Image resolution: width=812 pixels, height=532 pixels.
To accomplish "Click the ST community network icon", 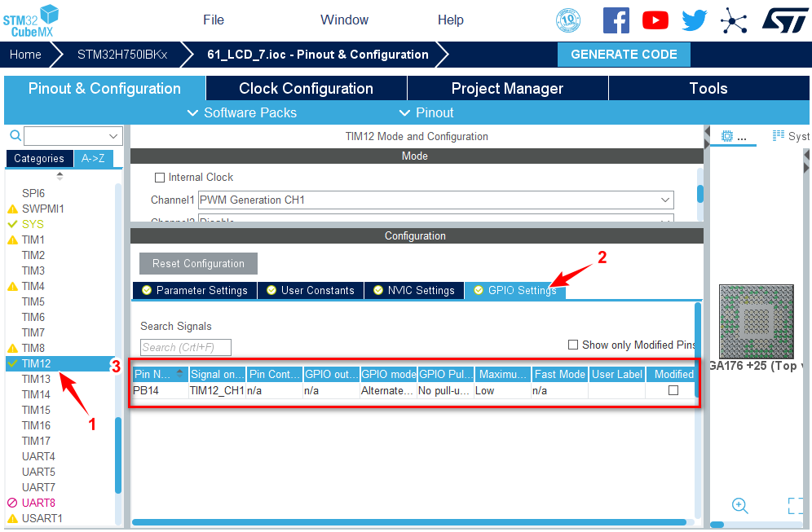I will [734, 20].
